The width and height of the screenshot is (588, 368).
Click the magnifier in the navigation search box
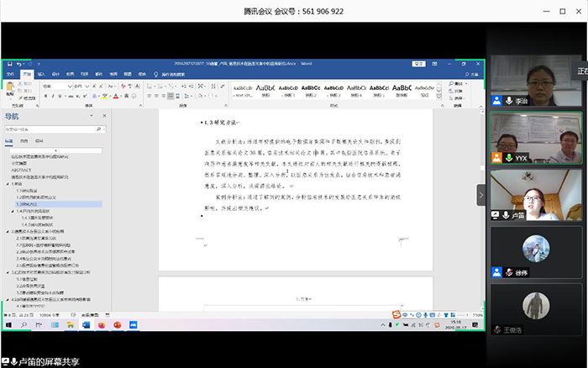click(98, 130)
